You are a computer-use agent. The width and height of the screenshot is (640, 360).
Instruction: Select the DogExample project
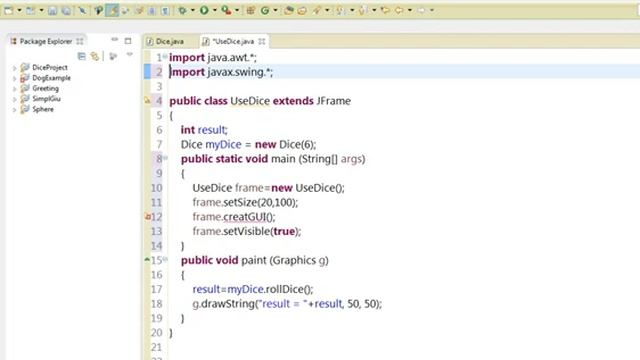pos(51,78)
